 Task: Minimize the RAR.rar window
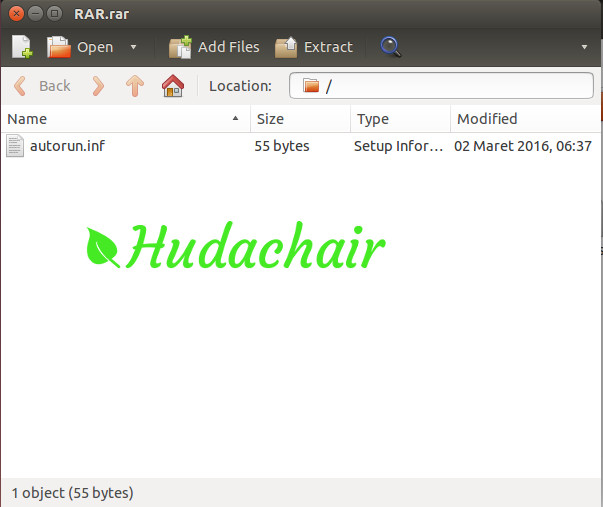(x=35, y=14)
